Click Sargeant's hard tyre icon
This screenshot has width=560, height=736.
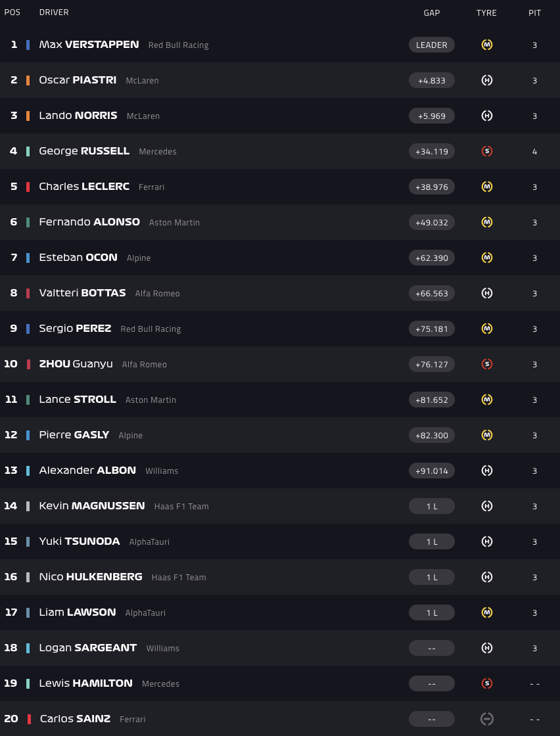[x=487, y=648]
